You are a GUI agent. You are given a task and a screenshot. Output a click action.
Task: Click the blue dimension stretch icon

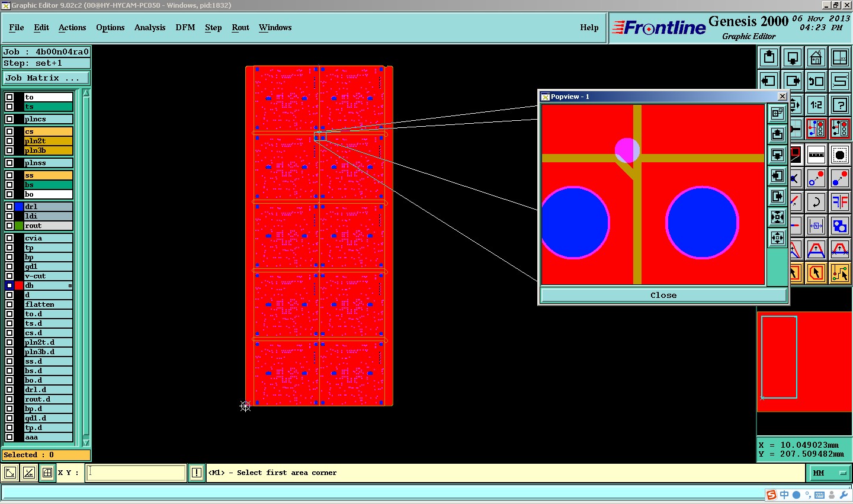816,226
